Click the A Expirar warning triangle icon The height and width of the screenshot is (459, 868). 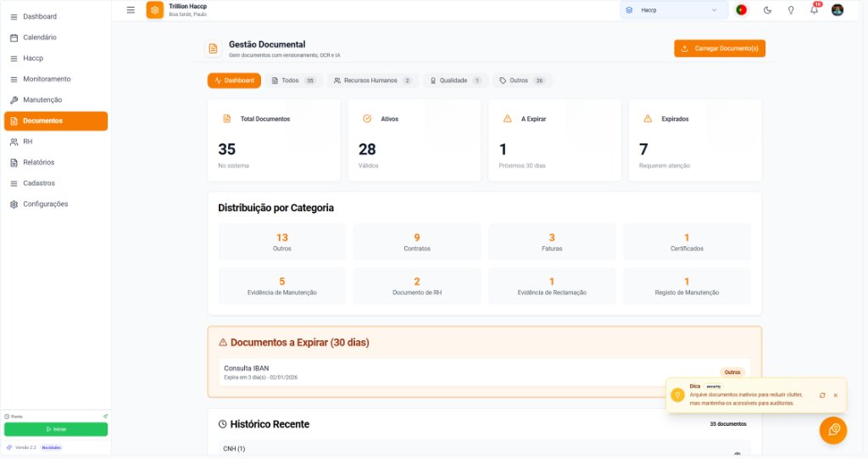coord(507,119)
